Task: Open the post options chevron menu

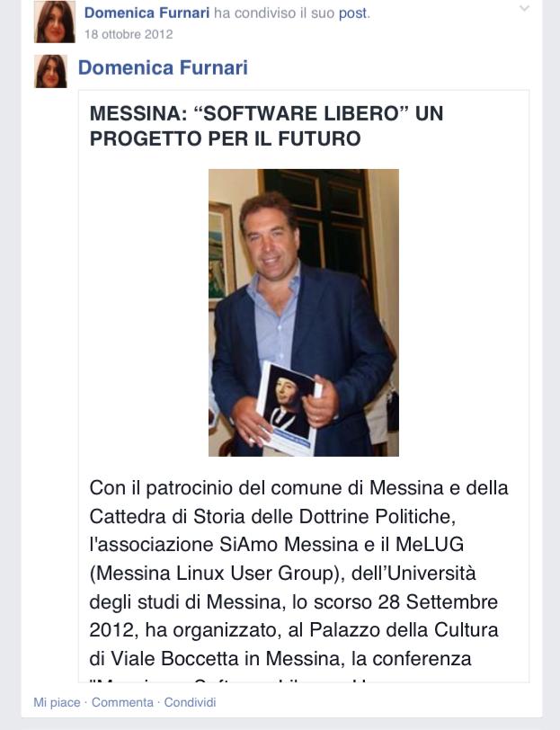Action: tap(524, 9)
